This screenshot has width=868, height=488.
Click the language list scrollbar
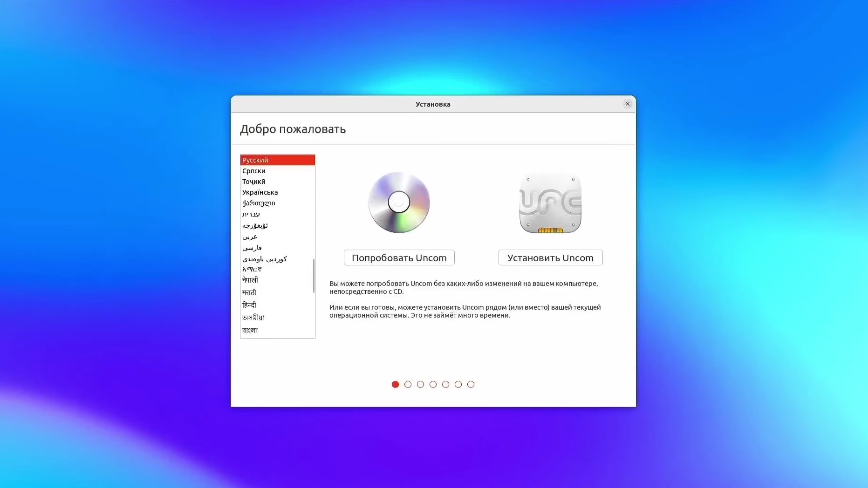(x=314, y=276)
